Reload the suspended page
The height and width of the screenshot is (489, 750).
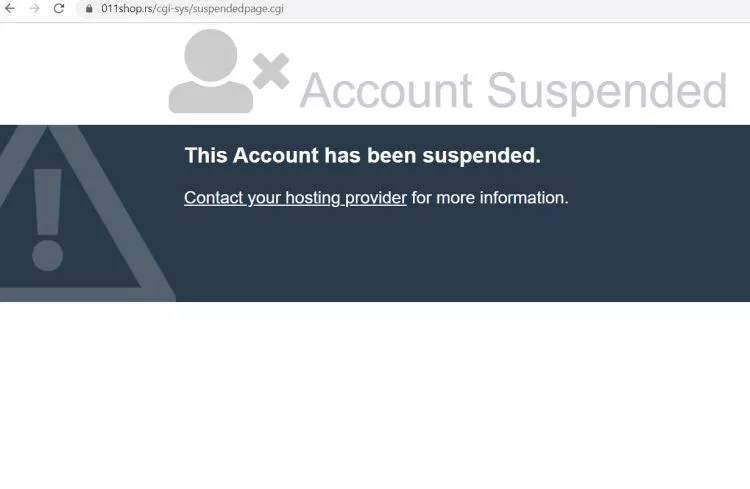(x=58, y=8)
